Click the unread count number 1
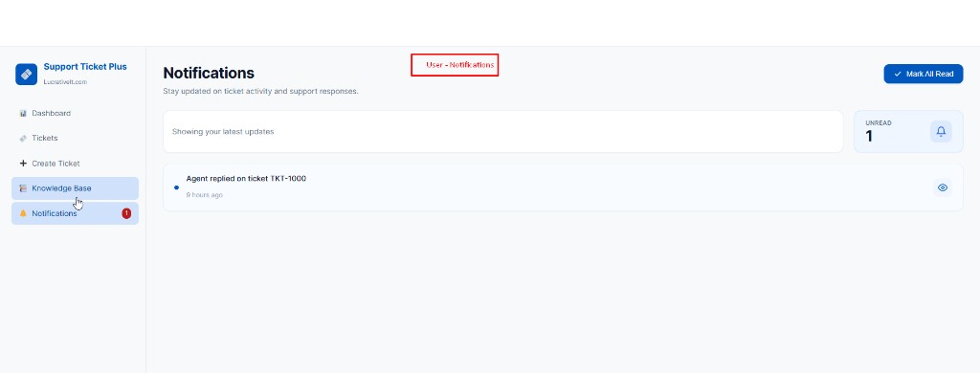 [869, 136]
